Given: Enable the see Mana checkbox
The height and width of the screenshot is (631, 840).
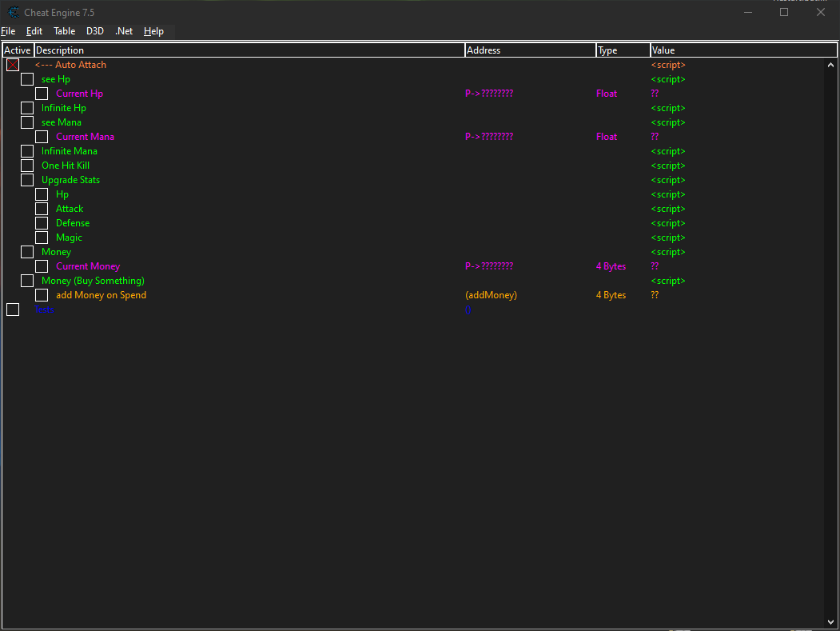Looking at the screenshot, I should click(27, 122).
